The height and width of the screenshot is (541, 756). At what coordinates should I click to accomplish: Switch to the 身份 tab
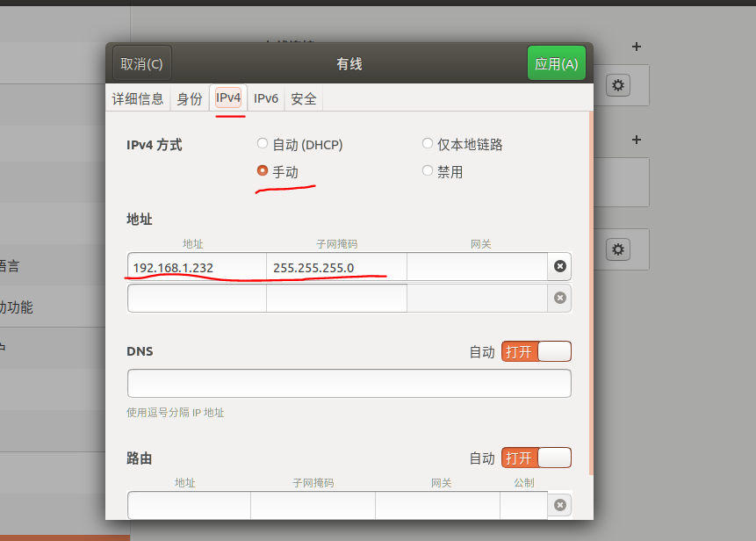pos(189,98)
